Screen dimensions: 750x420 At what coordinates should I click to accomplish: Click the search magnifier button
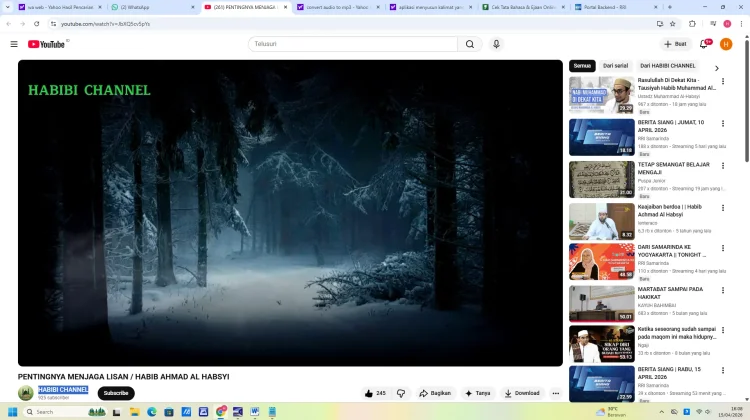470,44
